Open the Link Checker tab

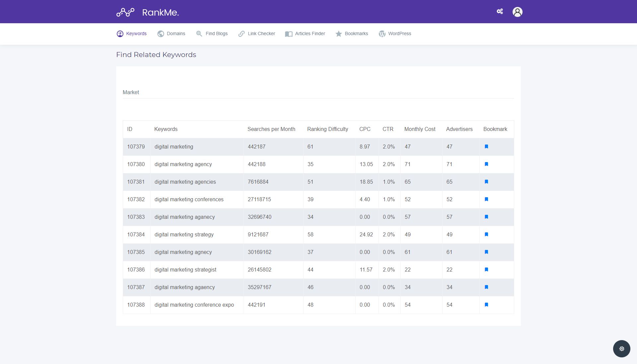(x=257, y=34)
